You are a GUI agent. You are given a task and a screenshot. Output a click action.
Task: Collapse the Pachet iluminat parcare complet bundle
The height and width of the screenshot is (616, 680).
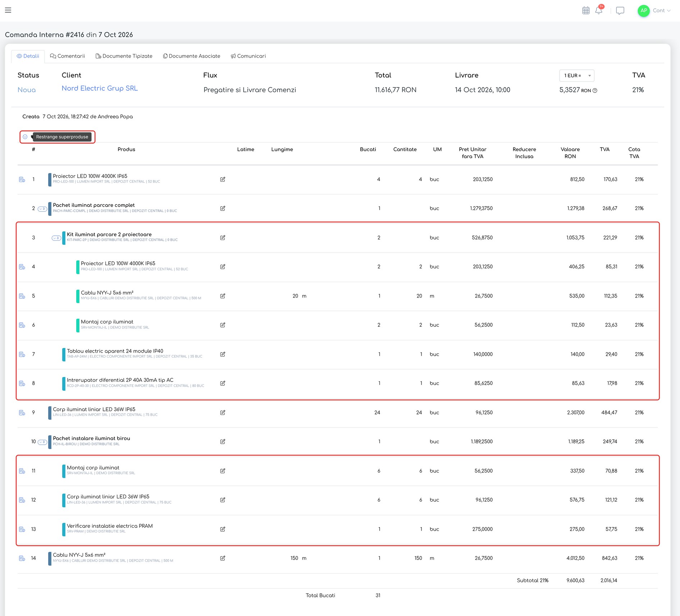click(42, 209)
